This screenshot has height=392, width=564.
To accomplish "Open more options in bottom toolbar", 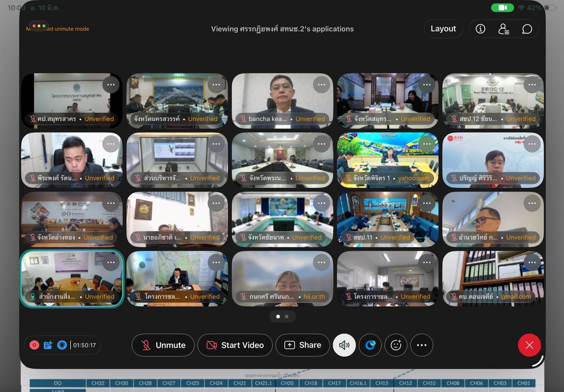I will pyautogui.click(x=421, y=345).
